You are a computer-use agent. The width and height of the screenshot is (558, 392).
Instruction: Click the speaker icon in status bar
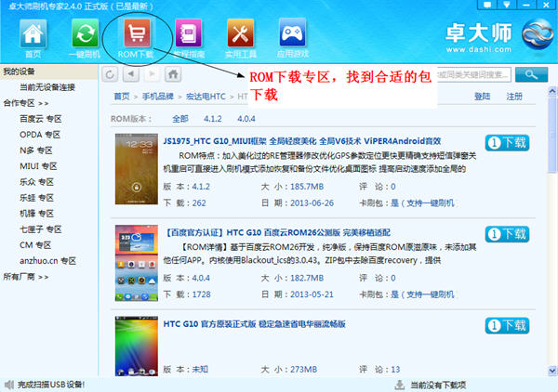tap(9, 385)
